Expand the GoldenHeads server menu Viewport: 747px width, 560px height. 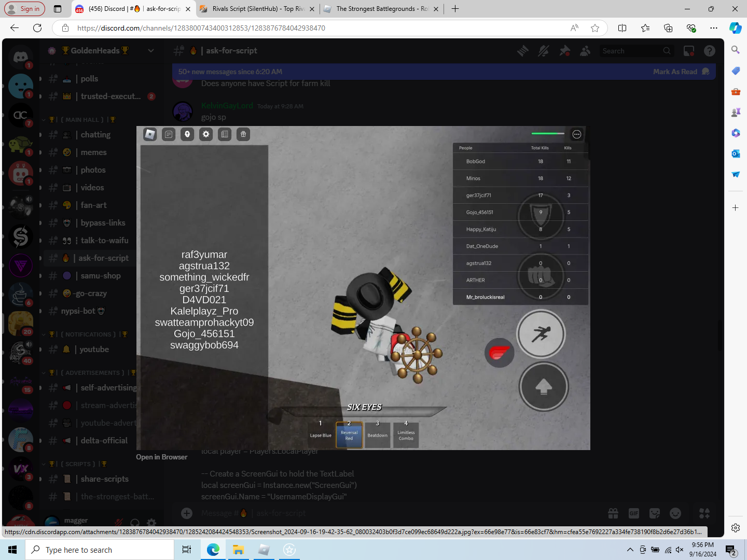pos(151,51)
